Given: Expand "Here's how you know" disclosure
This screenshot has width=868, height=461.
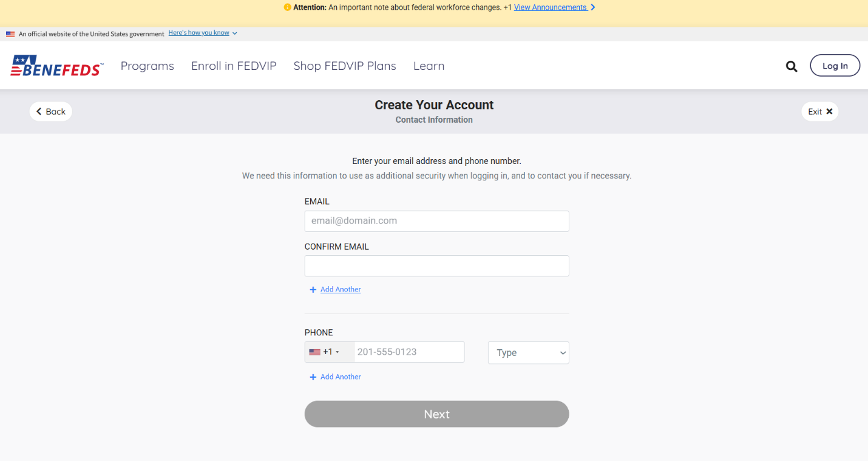Looking at the screenshot, I should [203, 33].
